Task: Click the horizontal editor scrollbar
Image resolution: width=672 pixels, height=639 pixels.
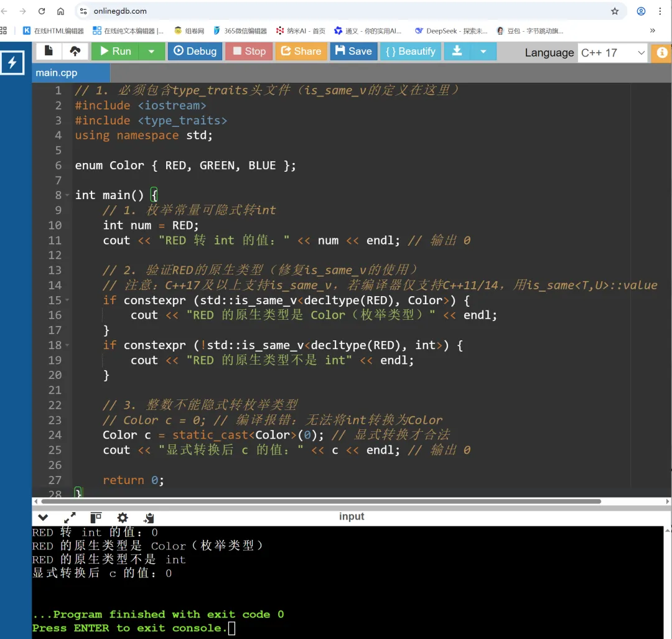Action: (311, 500)
